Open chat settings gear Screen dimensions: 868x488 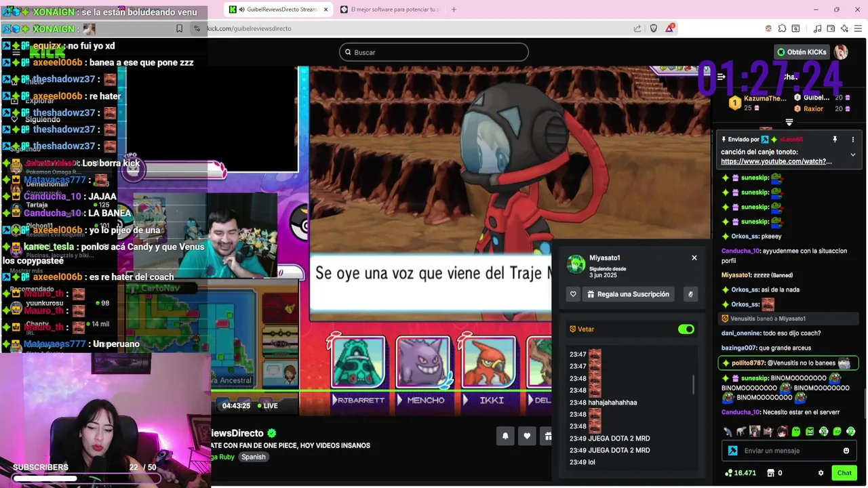pyautogui.click(x=821, y=473)
